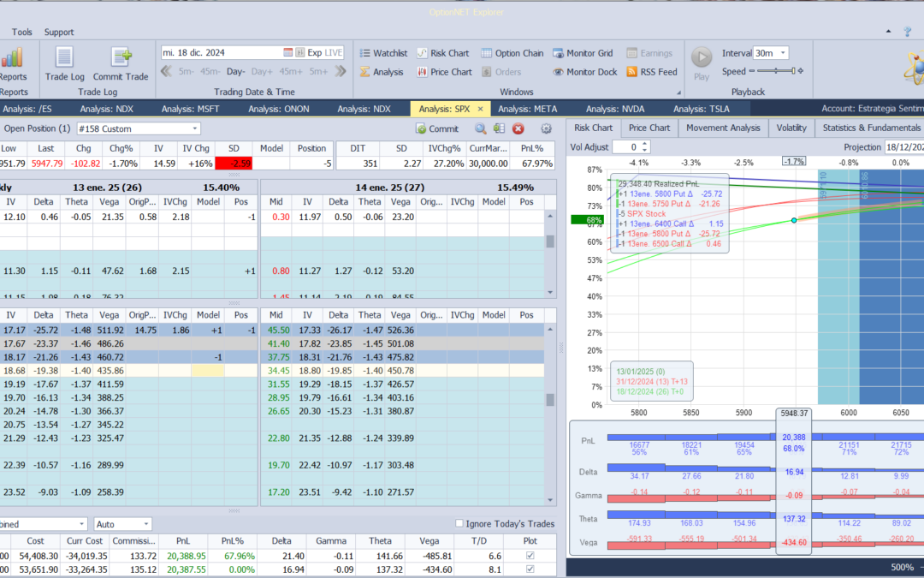Open the Tools menu
The height and width of the screenshot is (578, 924).
click(x=21, y=32)
